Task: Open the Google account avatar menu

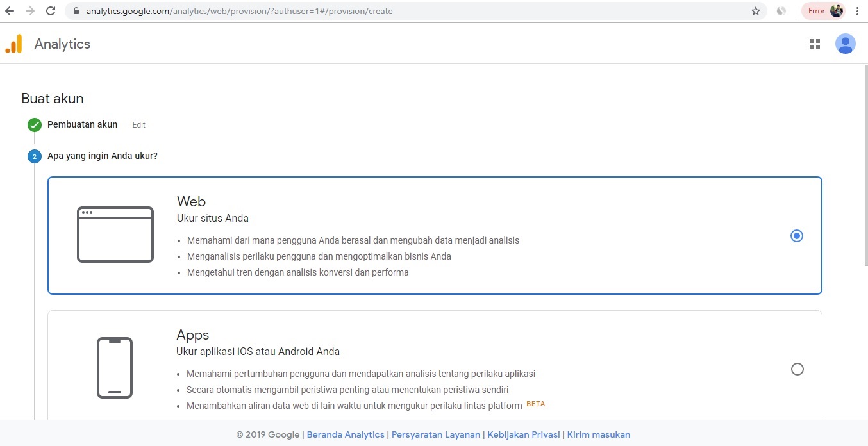Action: (845, 44)
